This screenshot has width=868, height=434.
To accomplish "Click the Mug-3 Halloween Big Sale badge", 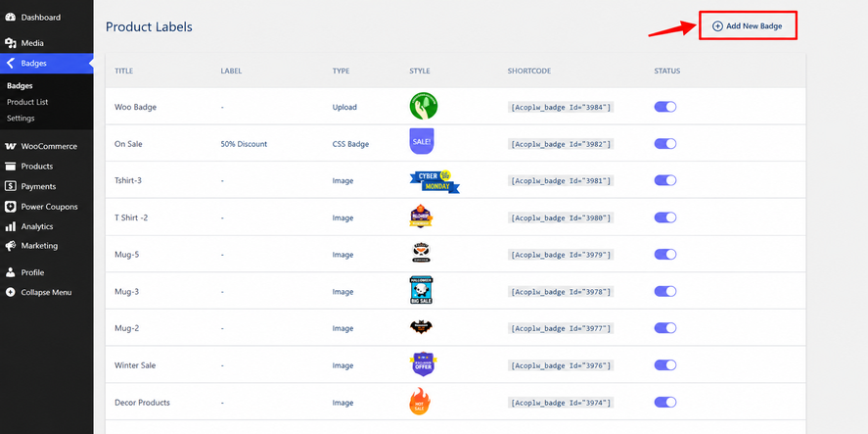I will (421, 290).
